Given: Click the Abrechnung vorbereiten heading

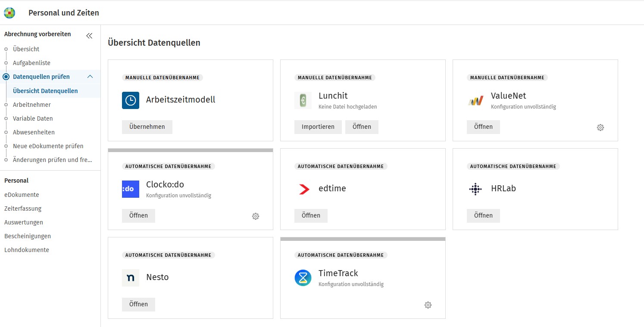Looking at the screenshot, I should pos(38,34).
